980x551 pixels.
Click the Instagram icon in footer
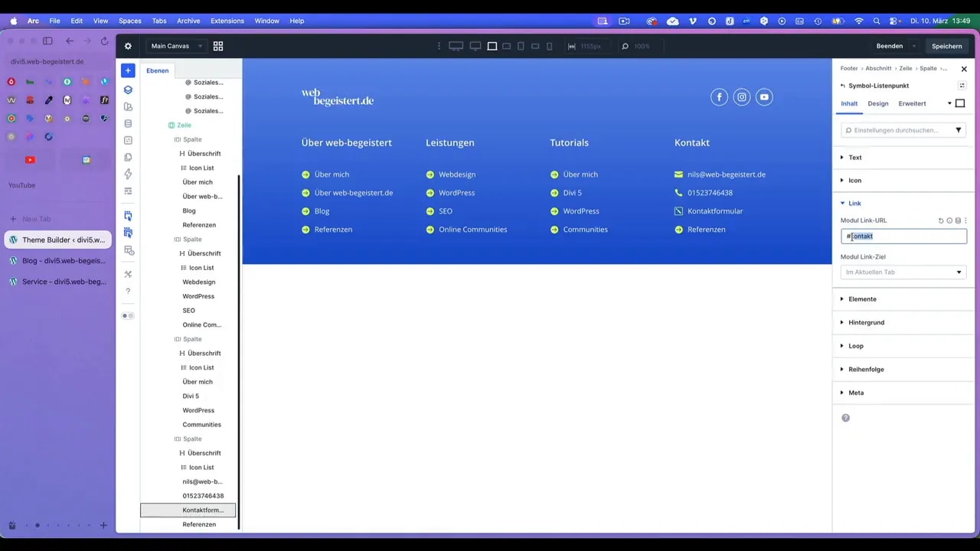tap(741, 96)
